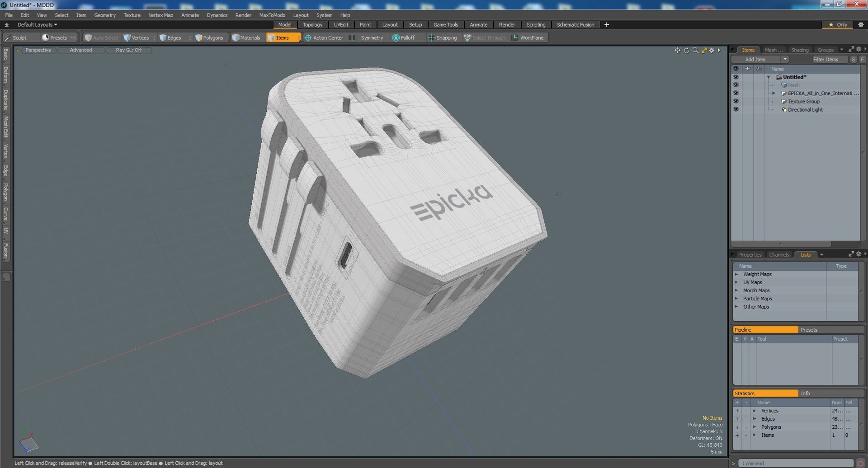The height and width of the screenshot is (468, 868).
Task: Click the Items panel expand icon
Action: (x=851, y=49)
